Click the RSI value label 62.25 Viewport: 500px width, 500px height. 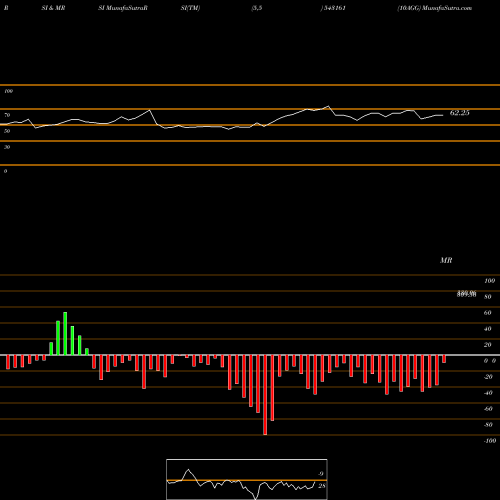tap(459, 113)
